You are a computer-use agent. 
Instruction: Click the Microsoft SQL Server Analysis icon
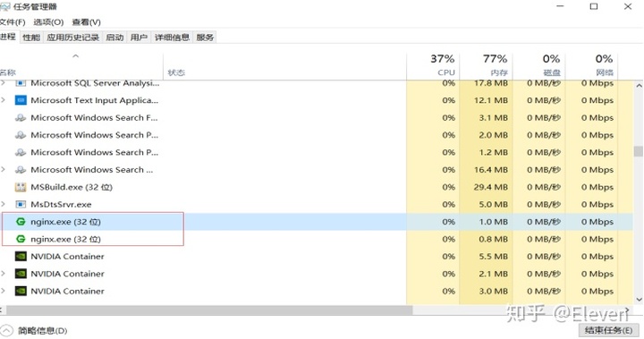point(21,83)
